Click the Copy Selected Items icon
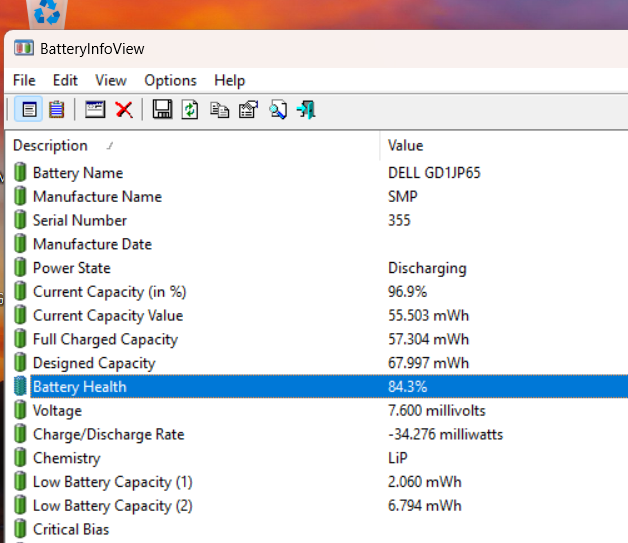This screenshot has width=628, height=543. coord(219,110)
